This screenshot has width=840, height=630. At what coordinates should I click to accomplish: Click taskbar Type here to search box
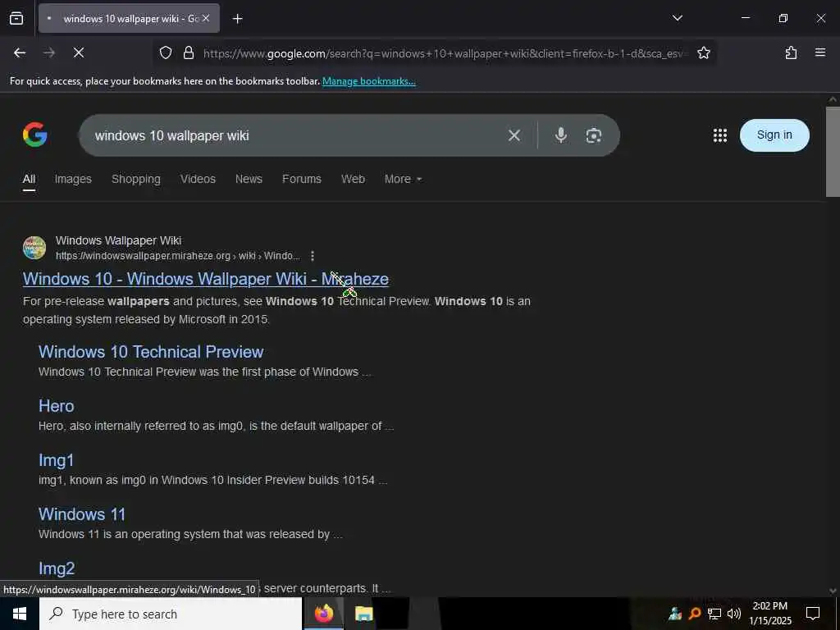pyautogui.click(x=171, y=614)
